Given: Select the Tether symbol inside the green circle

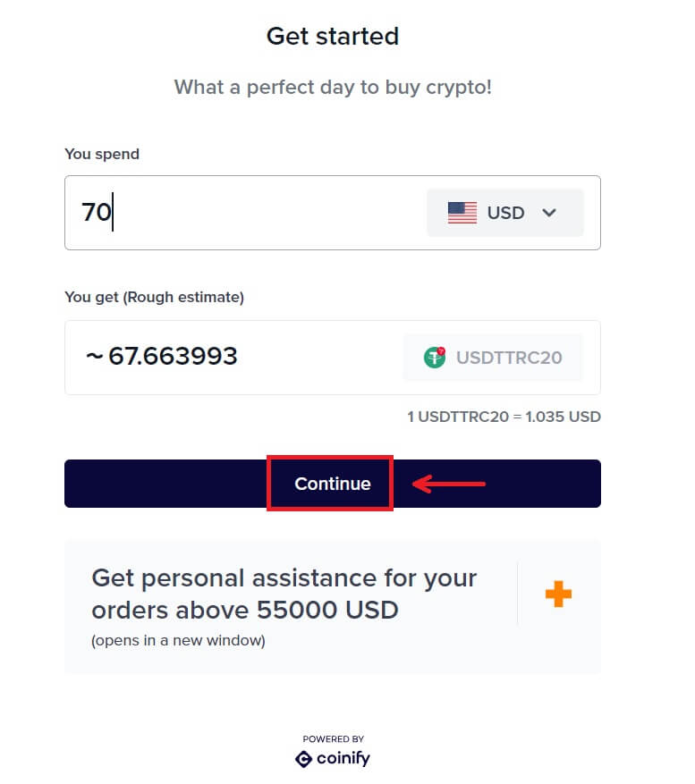Looking at the screenshot, I should tap(434, 357).
